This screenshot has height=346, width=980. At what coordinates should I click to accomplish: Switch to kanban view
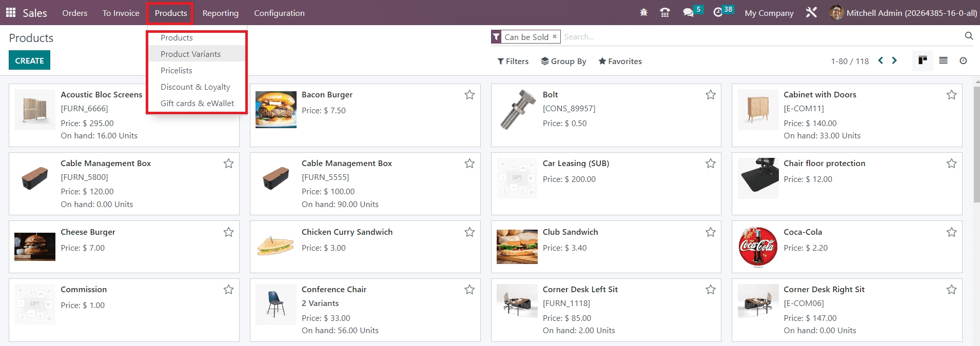click(923, 60)
